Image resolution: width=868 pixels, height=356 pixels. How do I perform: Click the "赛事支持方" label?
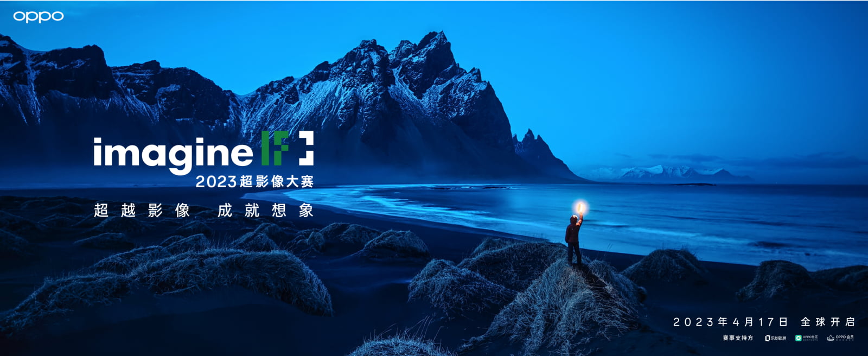click(x=738, y=338)
